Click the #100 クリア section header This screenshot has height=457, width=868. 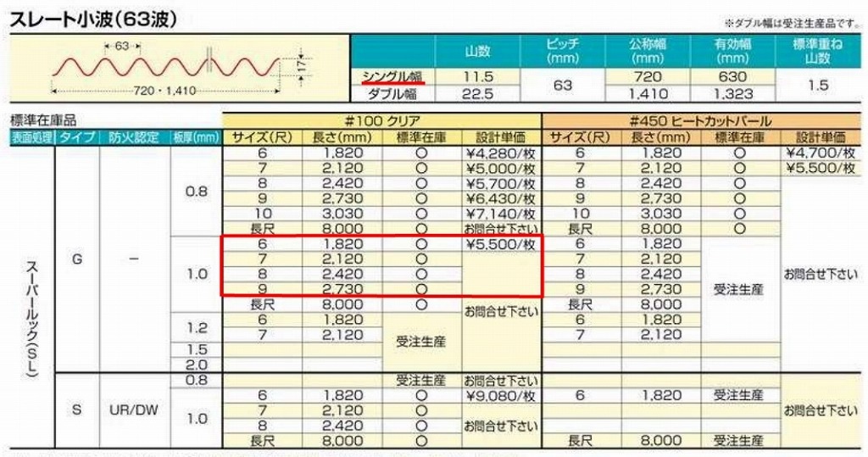click(x=381, y=121)
